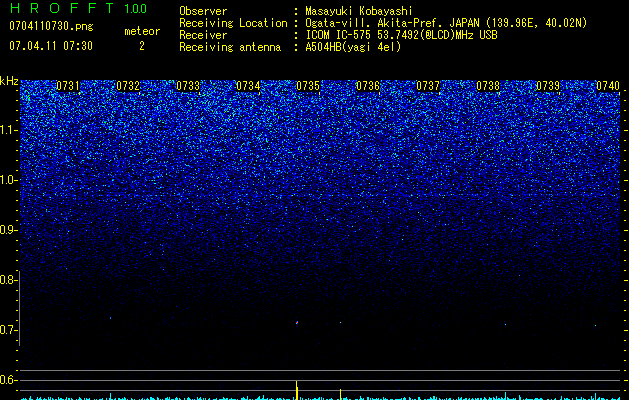Screen dimensions: 629x400
Task: Click the red meteor echo dot below 0735
Action: click(297, 322)
